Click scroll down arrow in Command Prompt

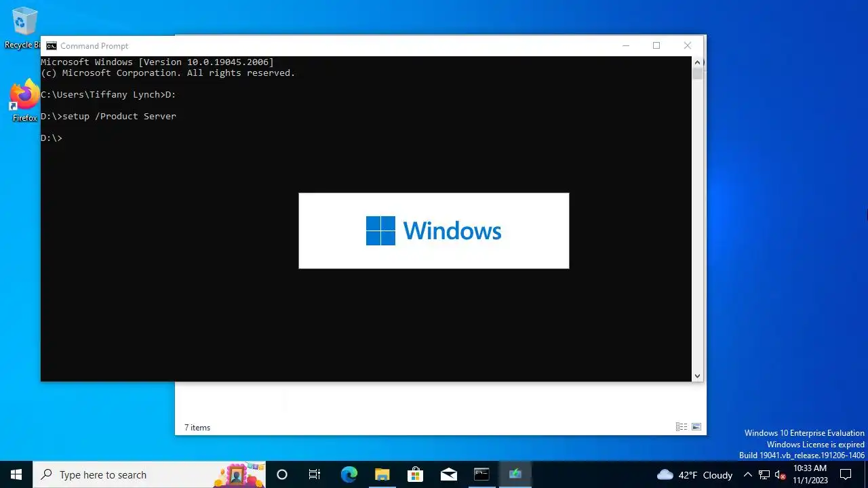pos(697,375)
